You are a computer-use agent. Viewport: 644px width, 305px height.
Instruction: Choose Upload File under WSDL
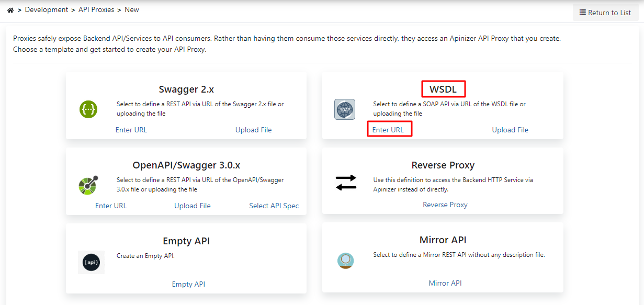510,130
